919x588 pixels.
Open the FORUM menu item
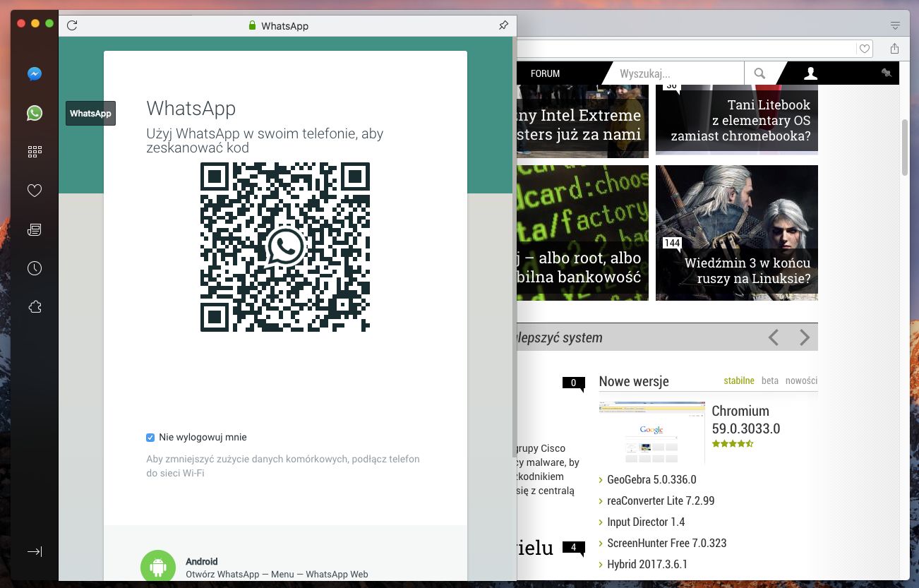click(x=545, y=73)
